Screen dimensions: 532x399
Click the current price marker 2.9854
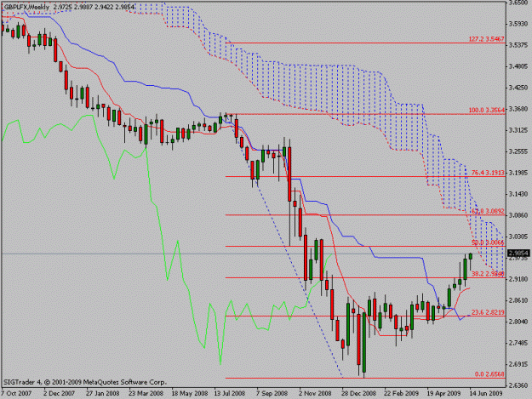(518, 254)
